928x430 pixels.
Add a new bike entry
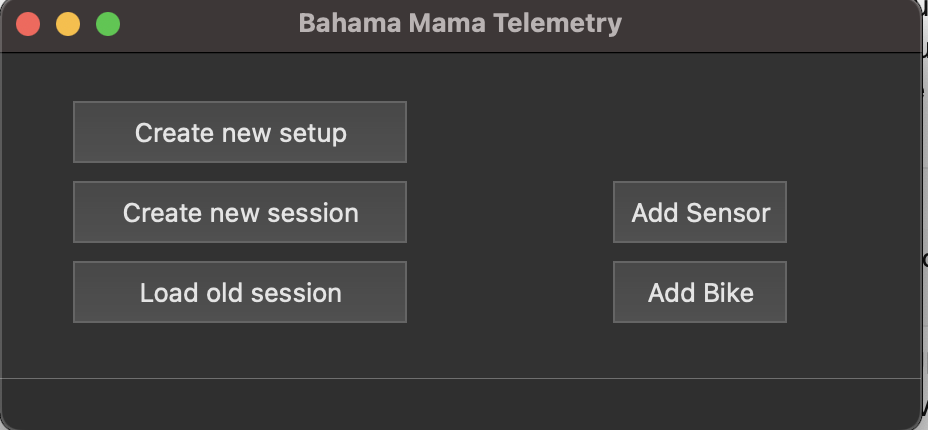[700, 293]
